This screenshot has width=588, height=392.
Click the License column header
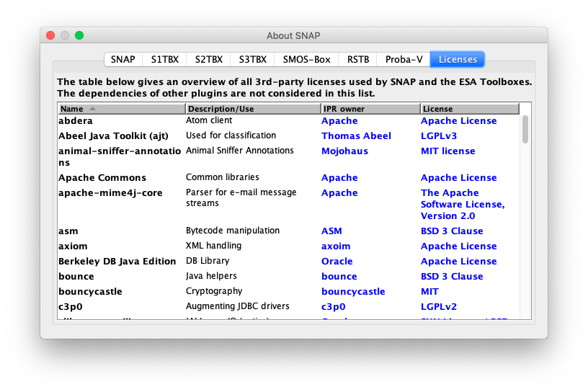[x=470, y=109]
